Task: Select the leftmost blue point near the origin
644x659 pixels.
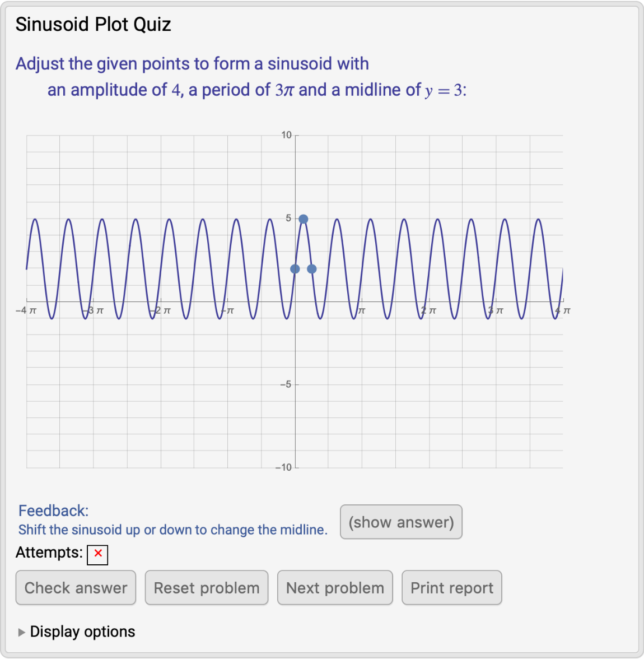Action: coord(295,269)
